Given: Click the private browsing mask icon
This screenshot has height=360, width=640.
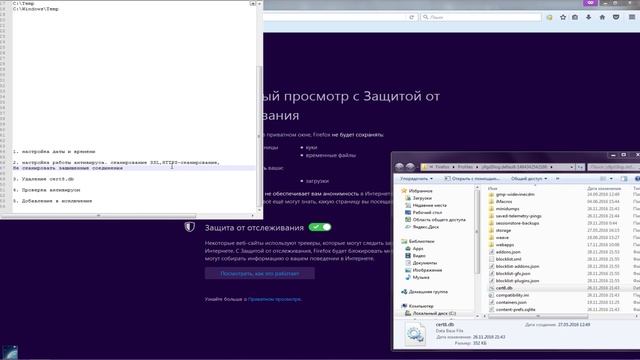Looking at the screenshot, I should pos(590,3).
